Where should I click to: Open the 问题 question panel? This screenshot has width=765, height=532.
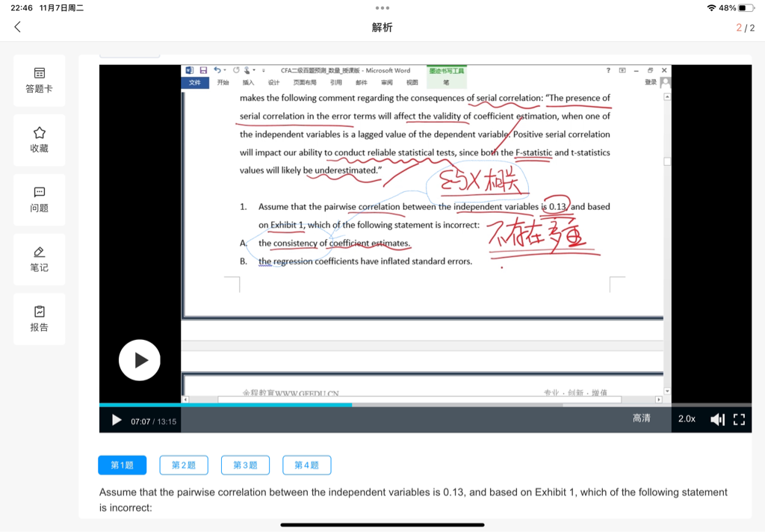click(40, 199)
